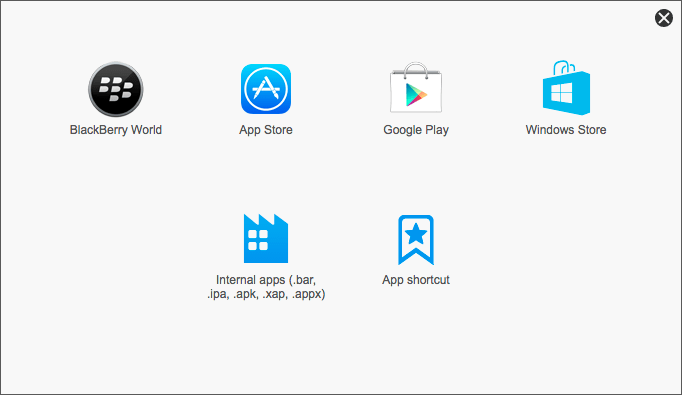
Task: Click the "Windows Store" label text
Action: [566, 130]
